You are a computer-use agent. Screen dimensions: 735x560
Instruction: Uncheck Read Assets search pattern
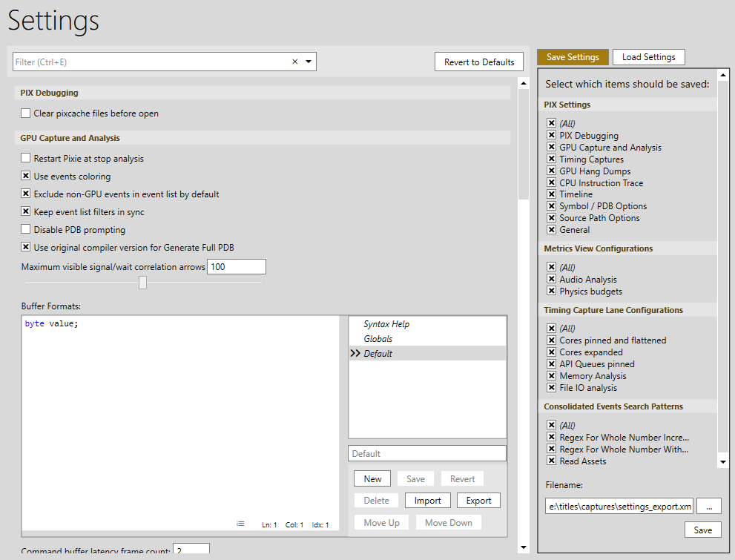point(551,461)
